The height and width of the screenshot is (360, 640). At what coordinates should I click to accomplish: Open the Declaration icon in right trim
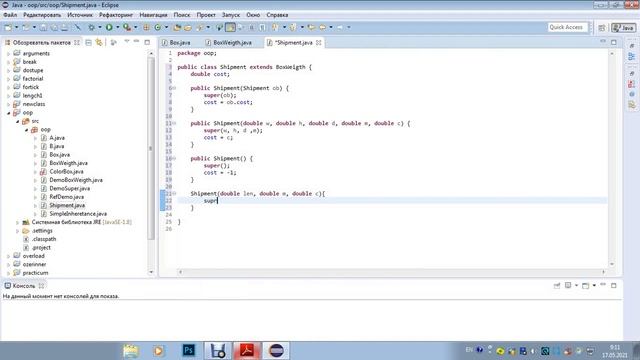632,105
